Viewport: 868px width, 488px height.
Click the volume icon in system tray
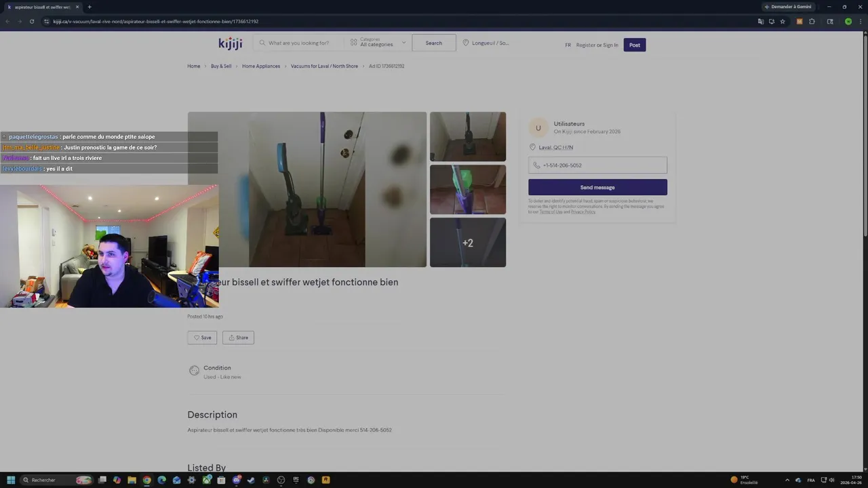[x=832, y=480]
